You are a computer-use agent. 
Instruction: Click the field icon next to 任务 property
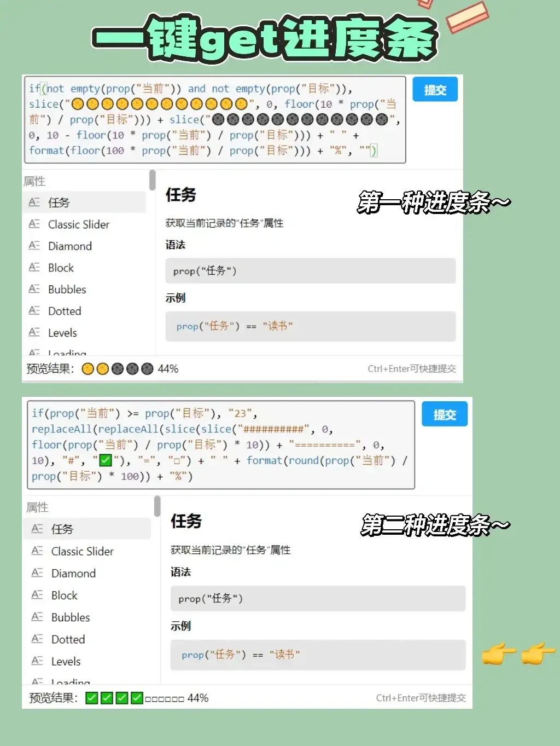pyautogui.click(x=34, y=202)
